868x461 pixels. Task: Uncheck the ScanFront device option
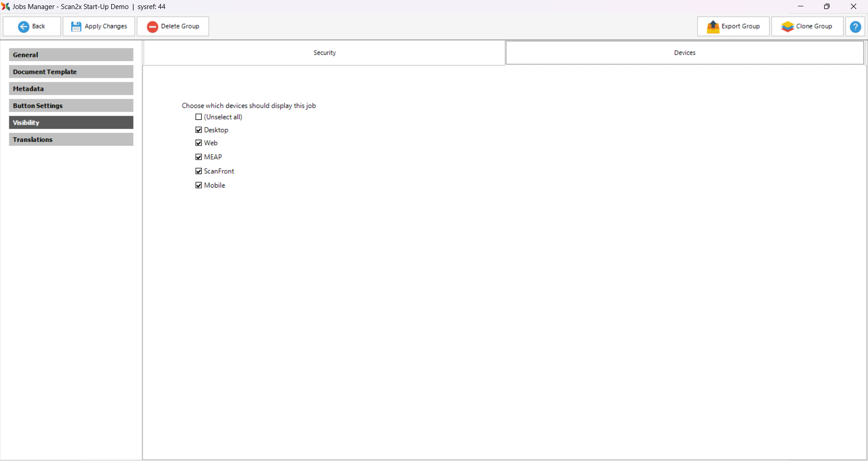198,171
